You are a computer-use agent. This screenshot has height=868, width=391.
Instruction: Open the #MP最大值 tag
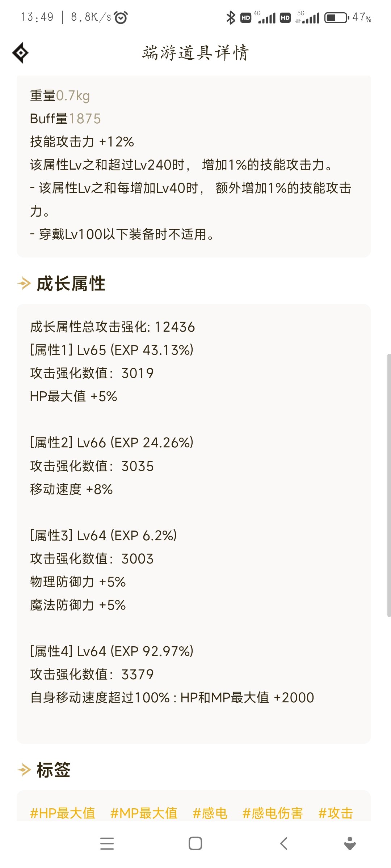point(144,813)
